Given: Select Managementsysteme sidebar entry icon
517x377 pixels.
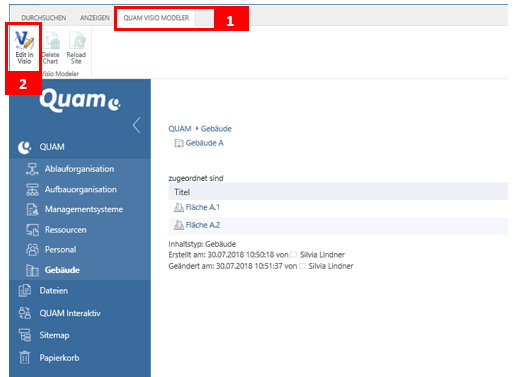Looking at the screenshot, I should pyautogui.click(x=32, y=210).
